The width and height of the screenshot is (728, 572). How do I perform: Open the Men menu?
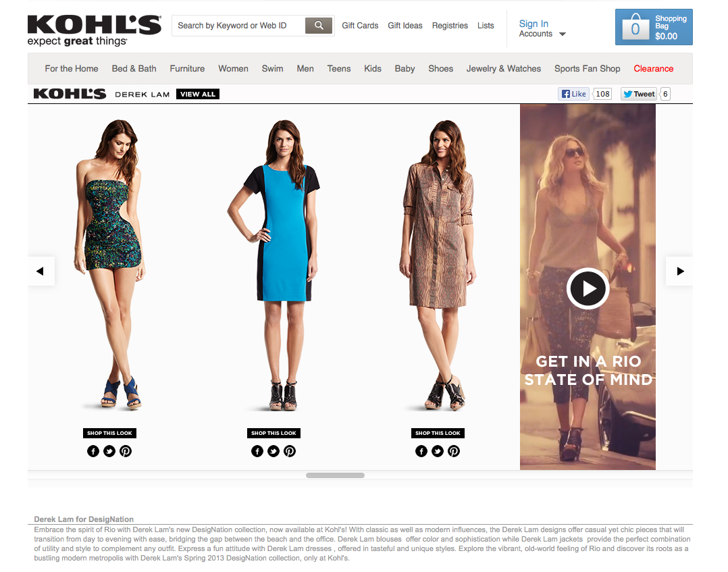[305, 69]
